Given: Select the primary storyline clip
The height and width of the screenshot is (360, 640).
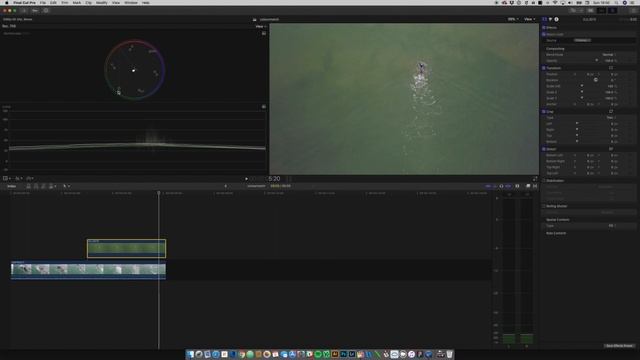Looking at the screenshot, I should point(89,270).
